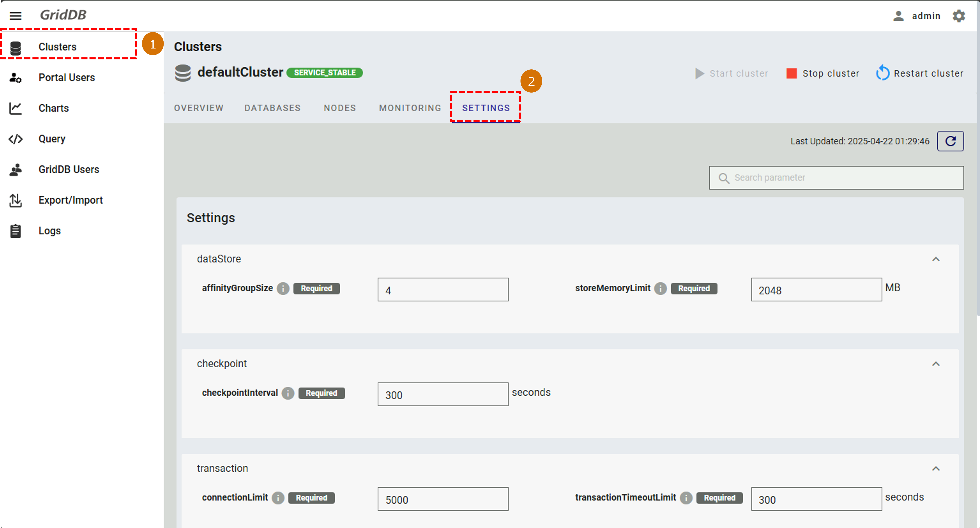Click the info icon next to storeMemoryLimit
The width and height of the screenshot is (980, 528).
660,288
